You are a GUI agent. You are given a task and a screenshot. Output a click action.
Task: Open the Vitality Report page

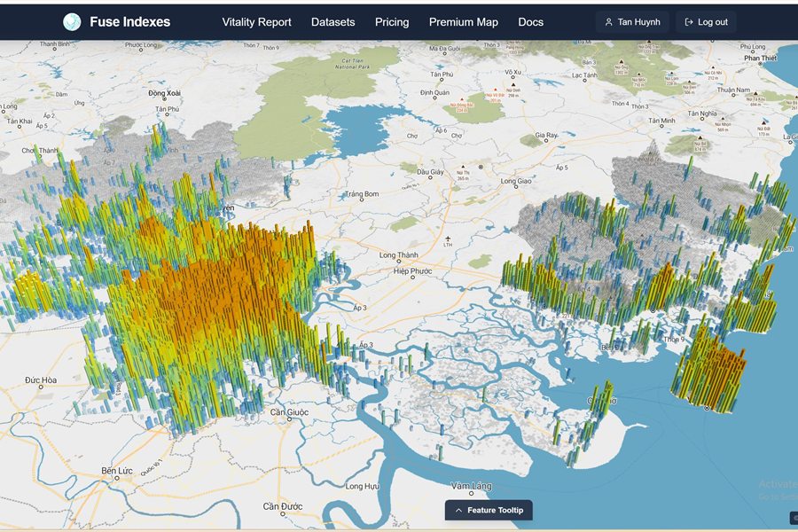point(256,22)
